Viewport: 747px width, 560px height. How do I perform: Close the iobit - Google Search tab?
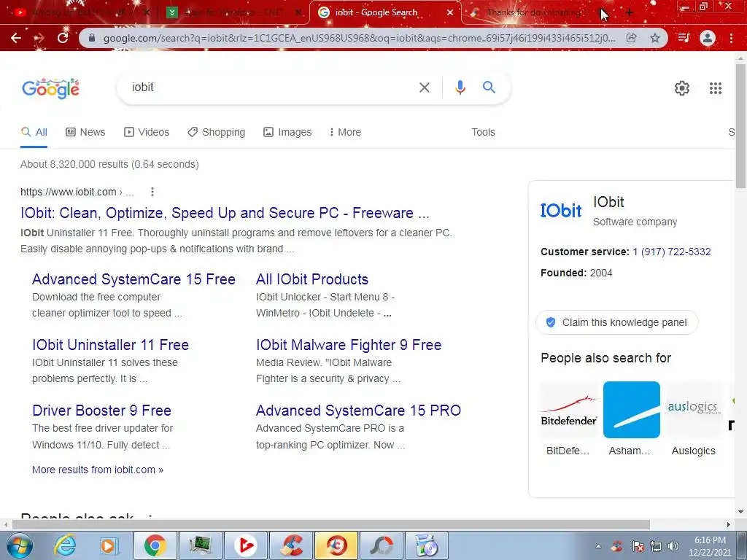[x=449, y=13]
